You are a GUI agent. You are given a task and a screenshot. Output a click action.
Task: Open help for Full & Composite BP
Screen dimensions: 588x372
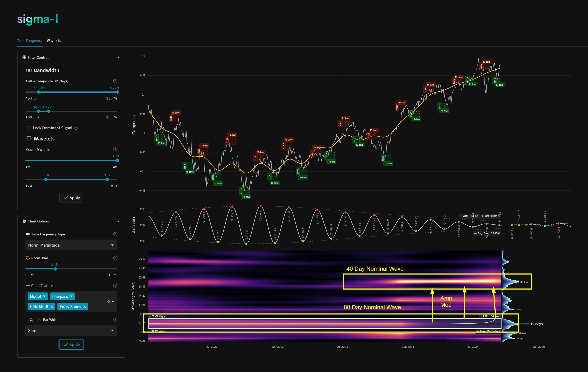tap(115, 81)
